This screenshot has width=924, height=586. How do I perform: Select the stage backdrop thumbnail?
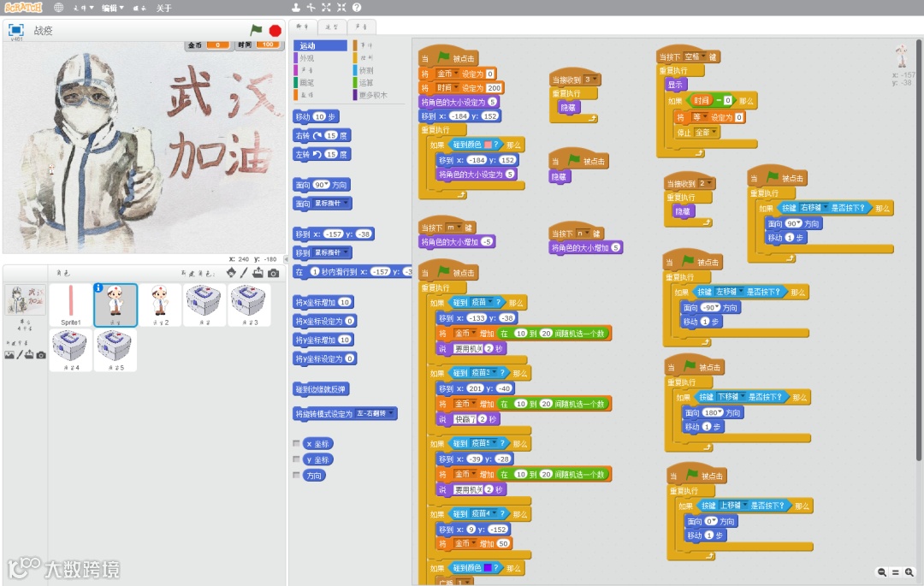coord(25,299)
